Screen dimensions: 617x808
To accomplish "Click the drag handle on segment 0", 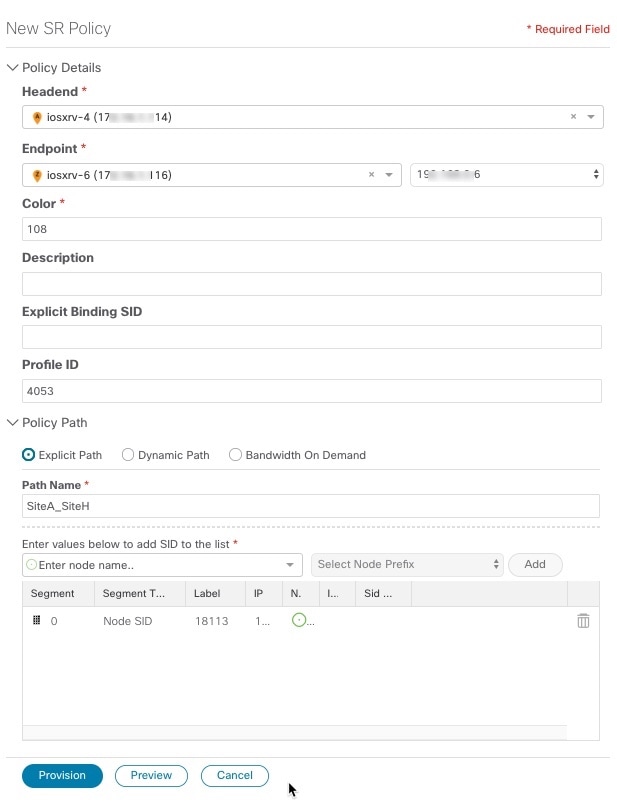I will click(37, 621).
